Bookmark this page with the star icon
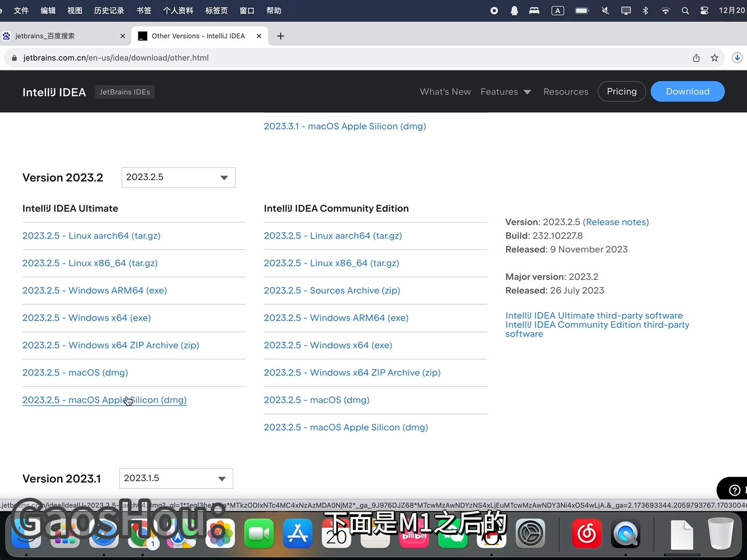The width and height of the screenshot is (747, 560). point(715,58)
